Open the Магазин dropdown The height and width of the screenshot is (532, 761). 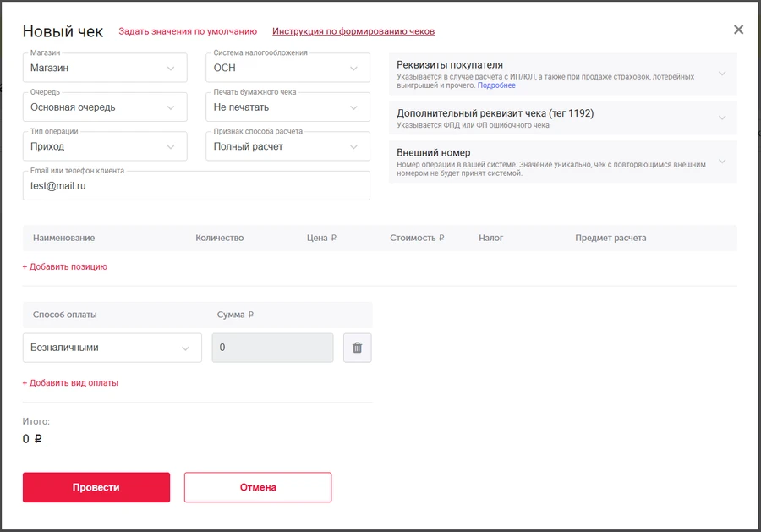(x=105, y=69)
